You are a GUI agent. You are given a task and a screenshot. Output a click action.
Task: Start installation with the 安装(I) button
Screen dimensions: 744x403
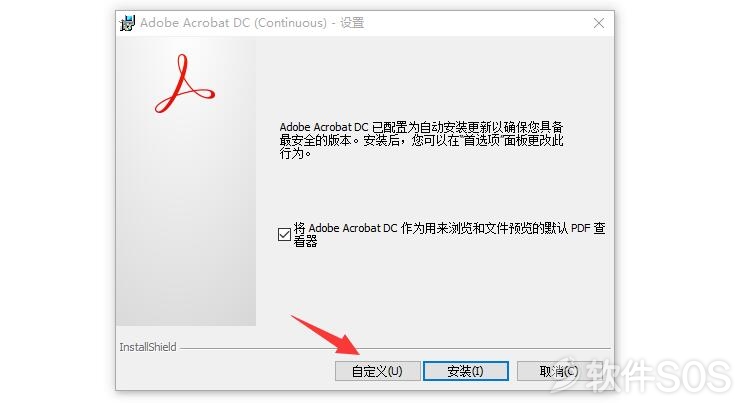[465, 371]
